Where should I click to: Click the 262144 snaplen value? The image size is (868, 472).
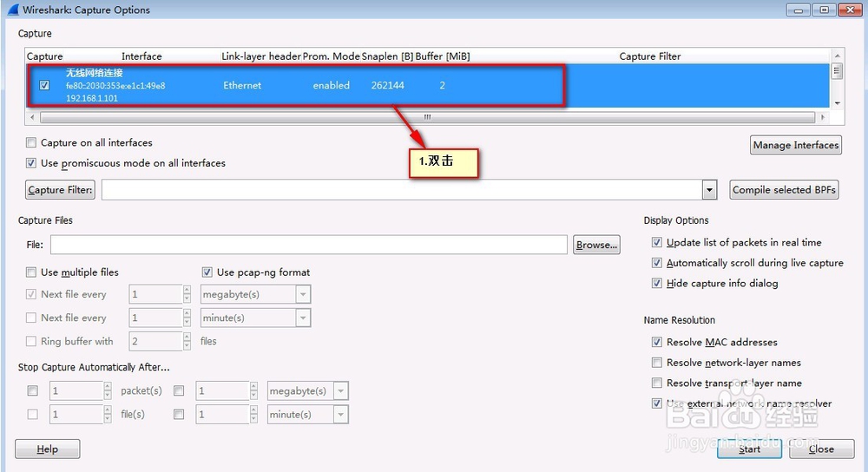point(387,85)
